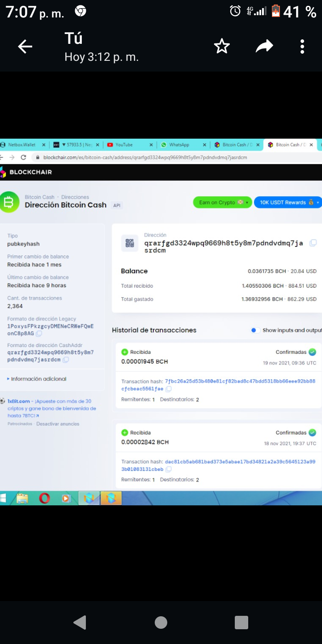
Task: Open the 1xBit.com sponsored link
Action: pos(19,401)
